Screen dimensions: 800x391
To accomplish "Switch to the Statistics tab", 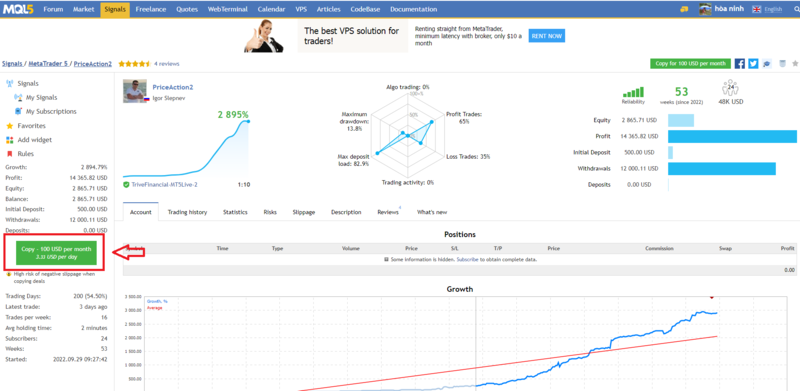I will [x=235, y=212].
